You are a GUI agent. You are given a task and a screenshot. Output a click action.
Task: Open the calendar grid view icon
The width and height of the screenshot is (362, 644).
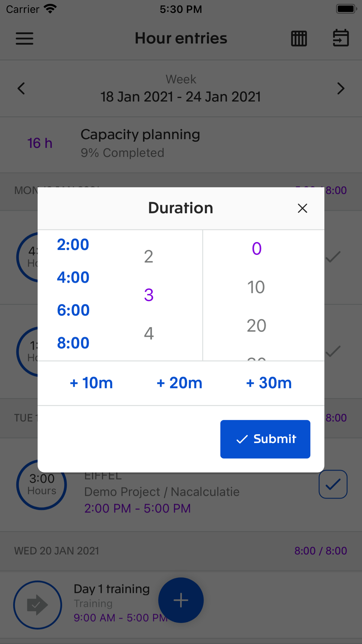(299, 38)
